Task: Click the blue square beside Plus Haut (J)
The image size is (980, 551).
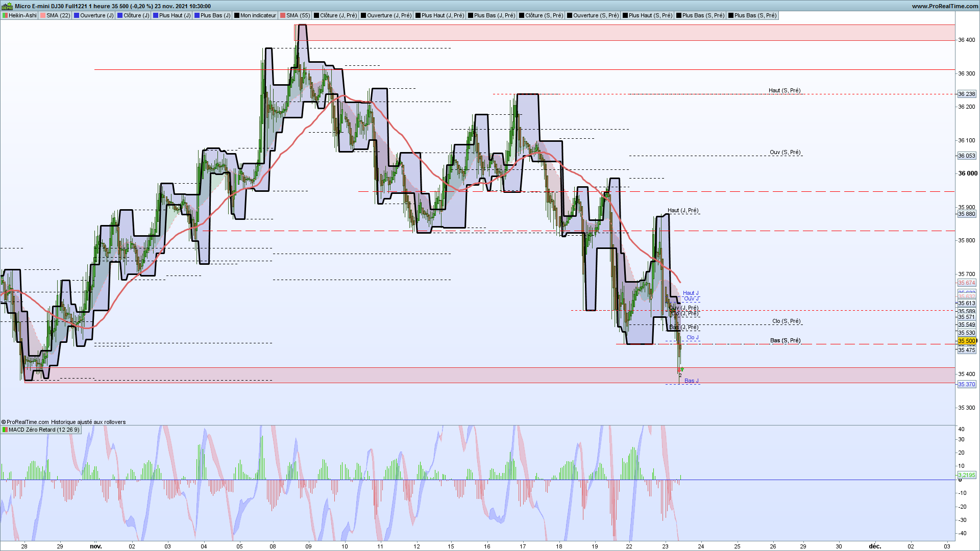Action: point(156,15)
